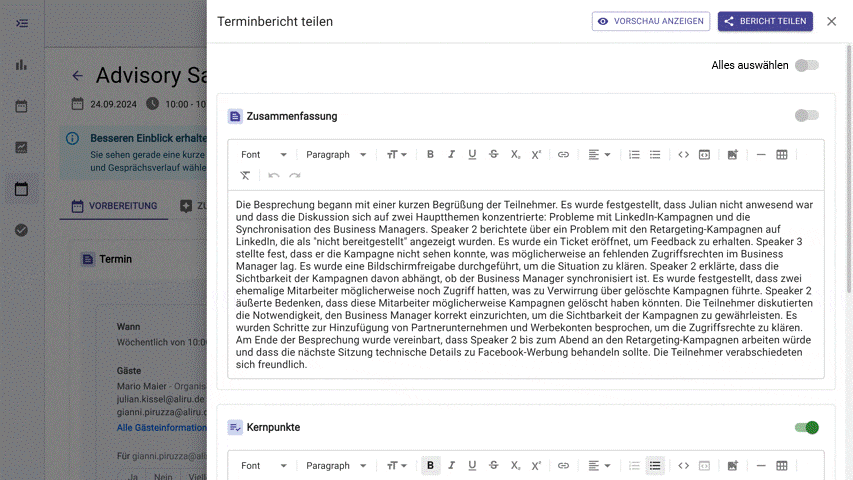The image size is (853, 480).
Task: Insert bulleted list in Zusammenfassung editor
Action: click(x=655, y=155)
